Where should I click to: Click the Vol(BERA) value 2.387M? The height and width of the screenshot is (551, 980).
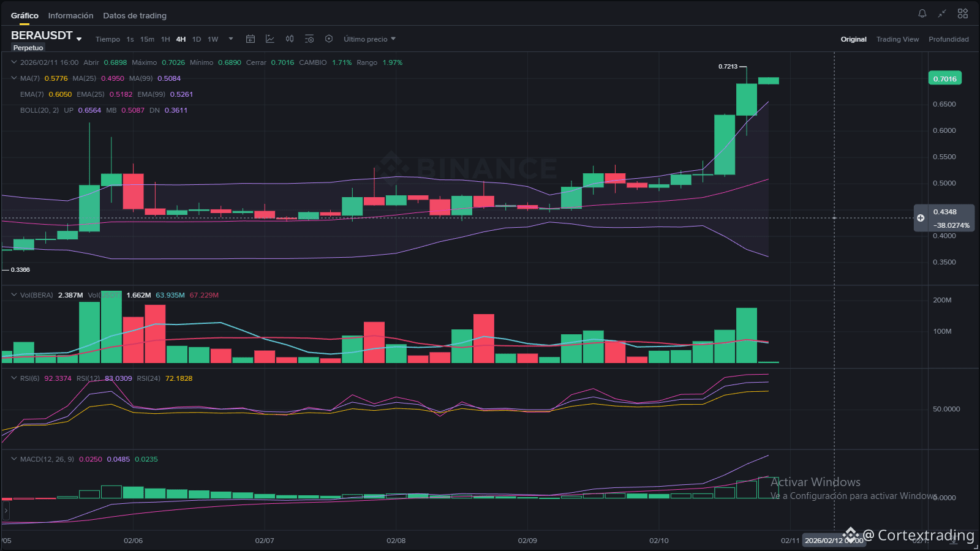(x=70, y=295)
